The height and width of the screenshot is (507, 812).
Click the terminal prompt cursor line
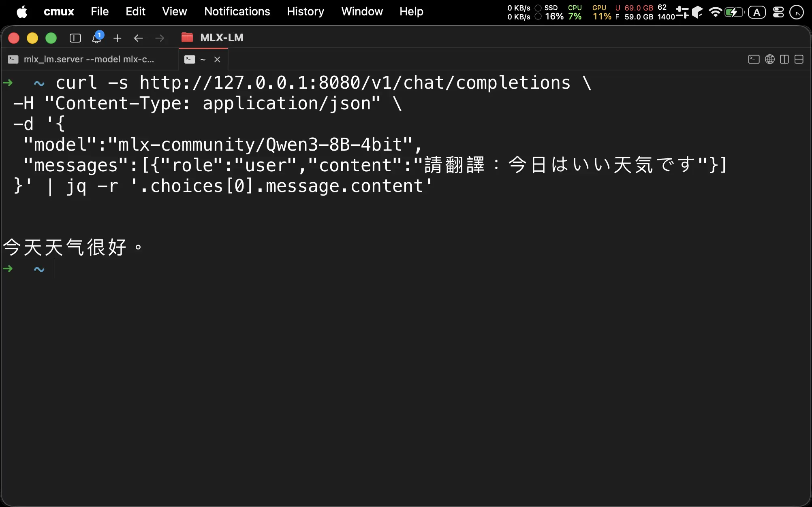point(55,269)
